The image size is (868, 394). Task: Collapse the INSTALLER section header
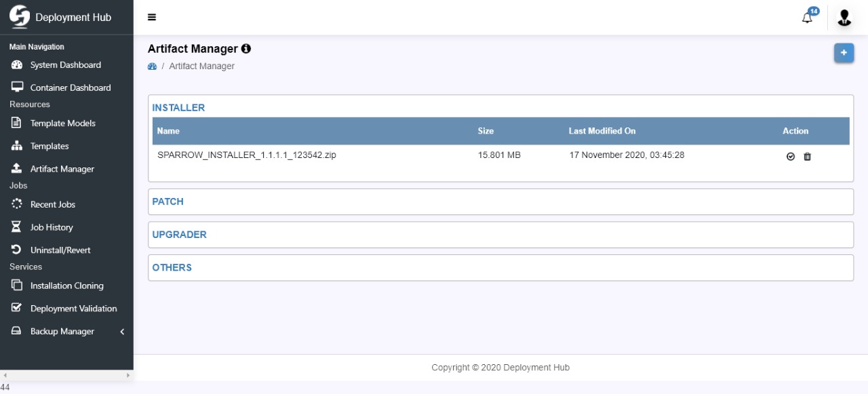[x=178, y=108]
